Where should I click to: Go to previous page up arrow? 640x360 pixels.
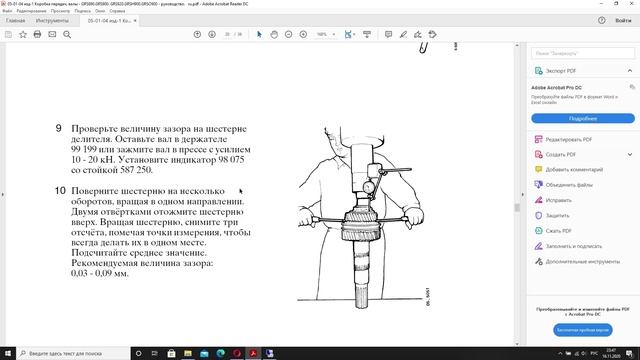197,34
